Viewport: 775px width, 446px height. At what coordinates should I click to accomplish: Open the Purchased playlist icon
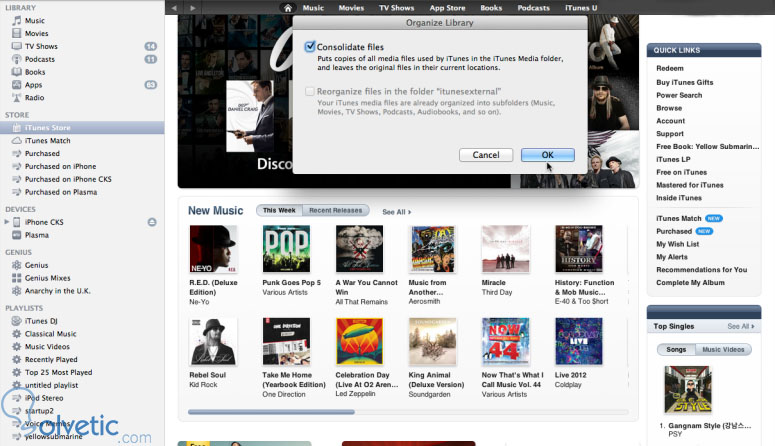(x=17, y=153)
